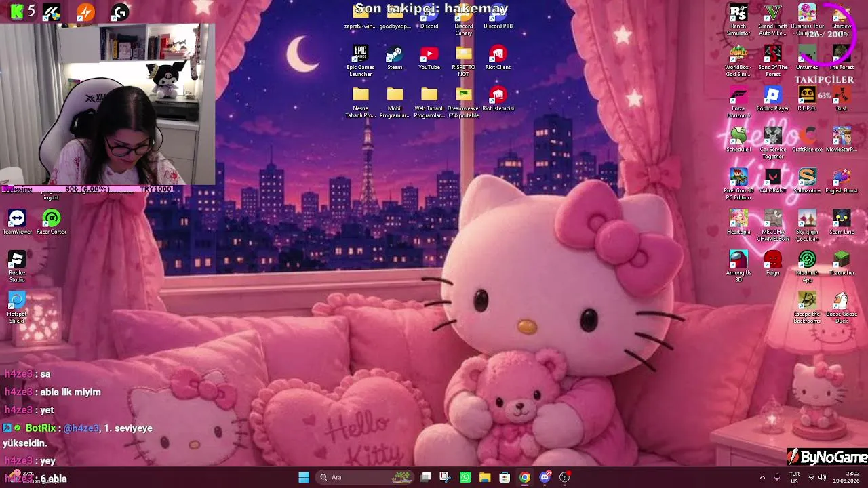Change the TUR US keyboard language
Image resolution: width=868 pixels, height=488 pixels.
point(794,477)
